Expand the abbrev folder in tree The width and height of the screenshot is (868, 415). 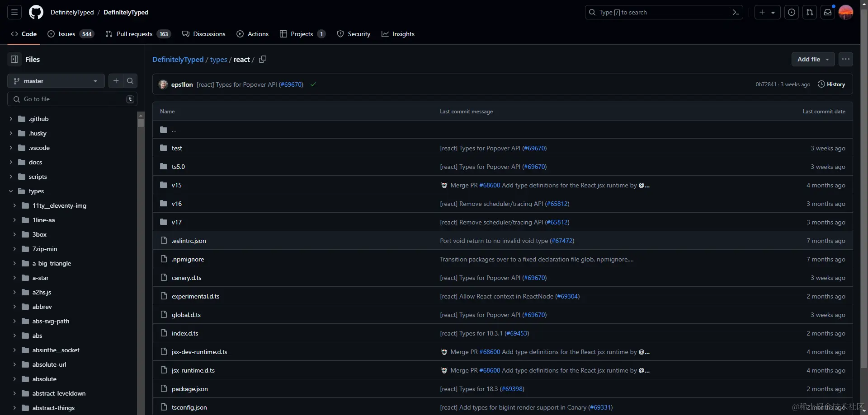click(14, 307)
